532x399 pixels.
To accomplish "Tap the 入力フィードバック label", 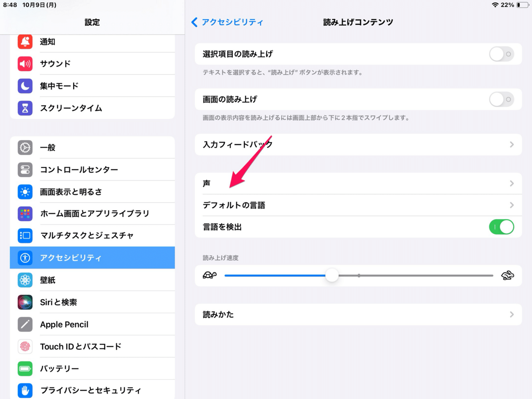I will [238, 145].
